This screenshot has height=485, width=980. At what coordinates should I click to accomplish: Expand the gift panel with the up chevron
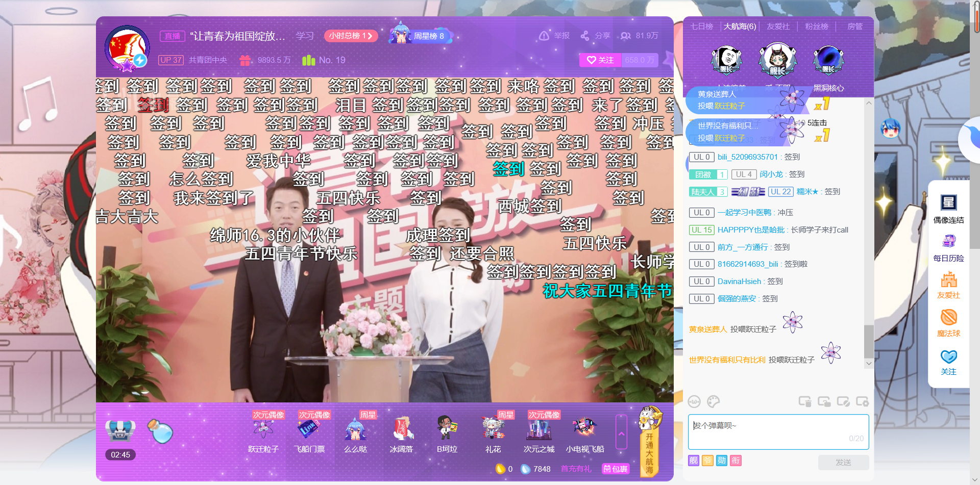[621, 432]
